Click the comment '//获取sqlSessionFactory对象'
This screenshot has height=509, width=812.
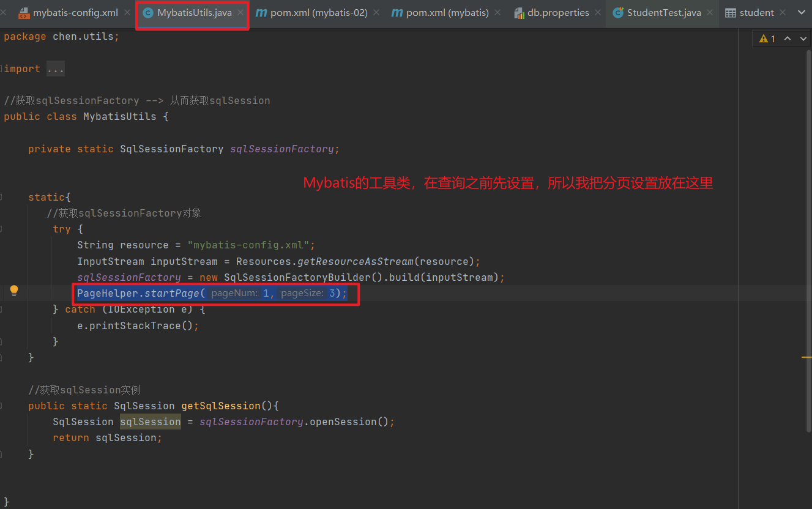tap(124, 213)
